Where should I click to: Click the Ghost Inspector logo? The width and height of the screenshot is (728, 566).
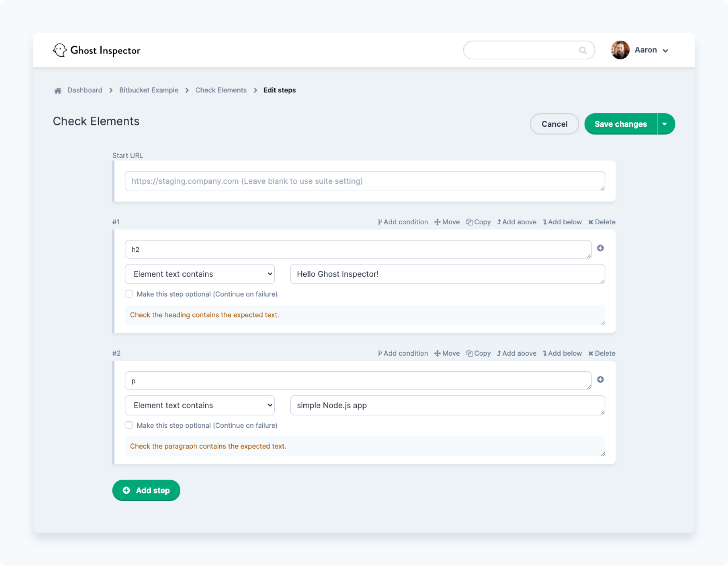pyautogui.click(x=97, y=50)
